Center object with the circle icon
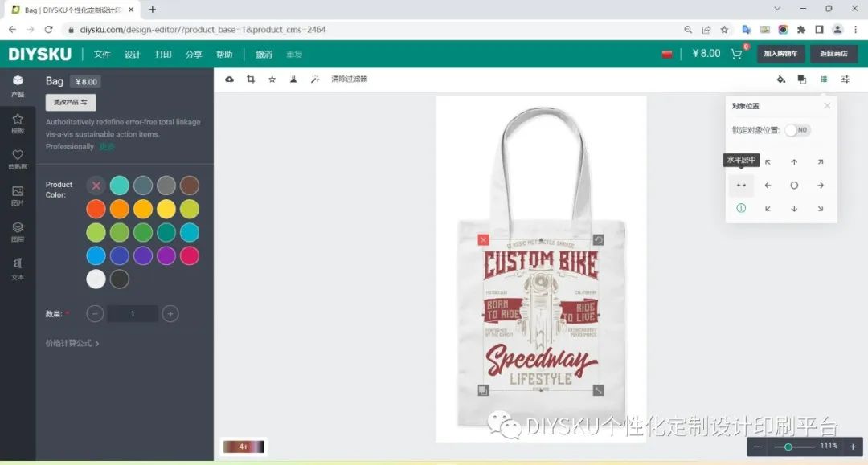The width and height of the screenshot is (868, 465). 794,186
